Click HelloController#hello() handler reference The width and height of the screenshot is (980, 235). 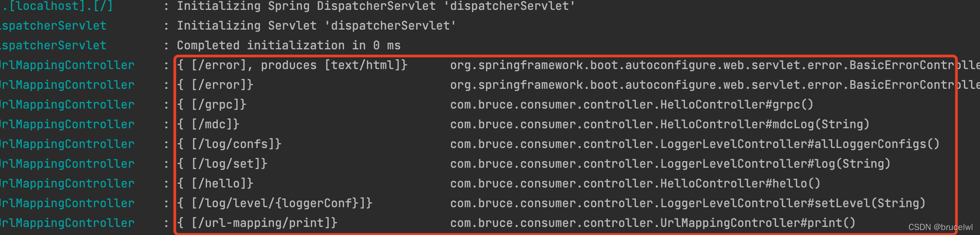[635, 184]
